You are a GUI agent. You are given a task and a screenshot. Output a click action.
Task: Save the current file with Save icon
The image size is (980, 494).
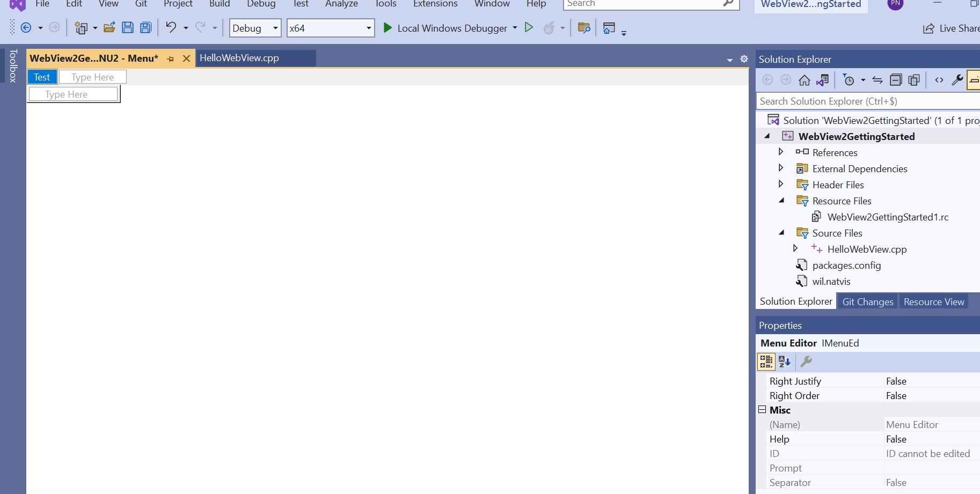pos(128,28)
